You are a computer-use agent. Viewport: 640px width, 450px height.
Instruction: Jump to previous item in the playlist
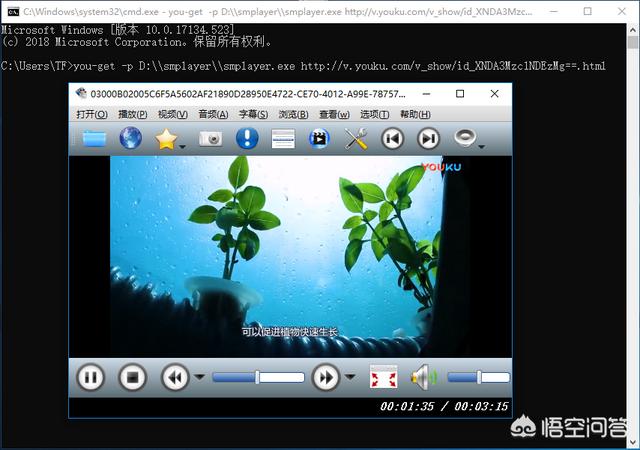[x=392, y=139]
